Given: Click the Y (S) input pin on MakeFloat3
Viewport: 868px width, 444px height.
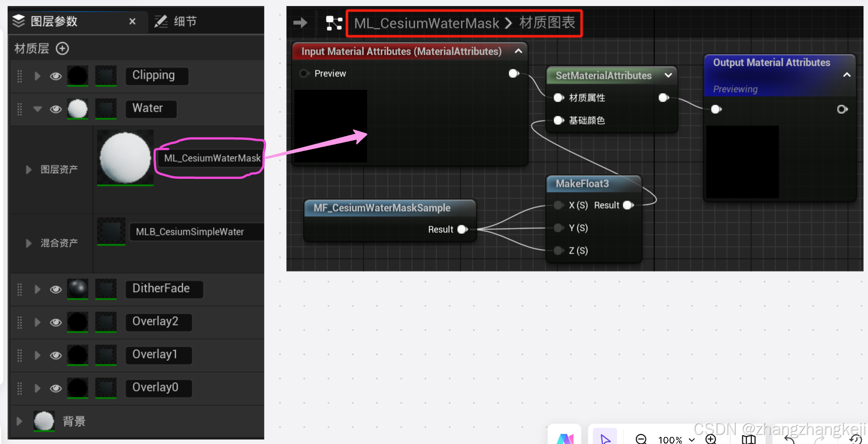Looking at the screenshot, I should (558, 228).
